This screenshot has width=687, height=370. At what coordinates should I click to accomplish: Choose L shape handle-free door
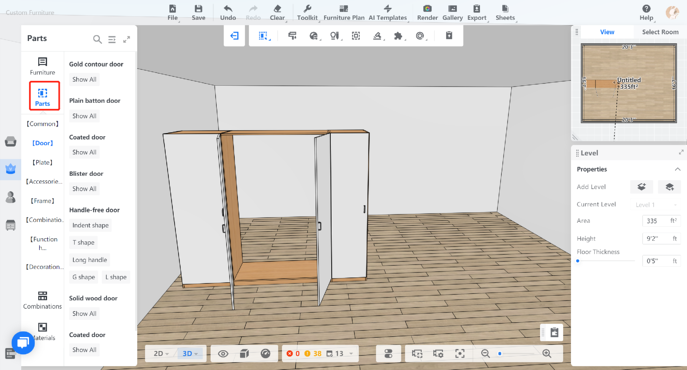coord(116,277)
